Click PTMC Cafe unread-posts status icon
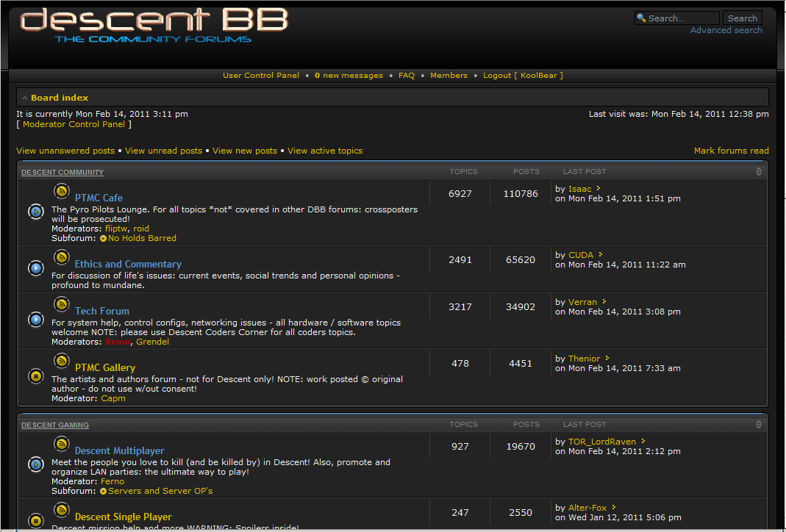This screenshot has width=786, height=532. 35,212
